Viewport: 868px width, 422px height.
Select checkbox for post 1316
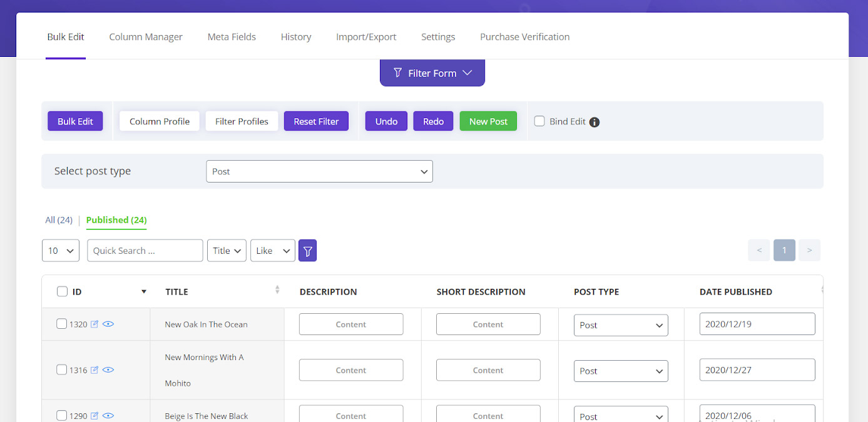(61, 369)
